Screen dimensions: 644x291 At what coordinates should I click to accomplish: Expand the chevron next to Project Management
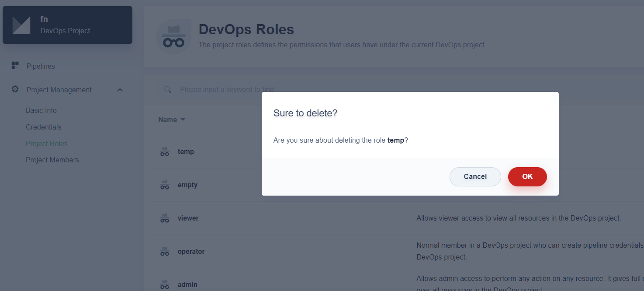coord(120,89)
